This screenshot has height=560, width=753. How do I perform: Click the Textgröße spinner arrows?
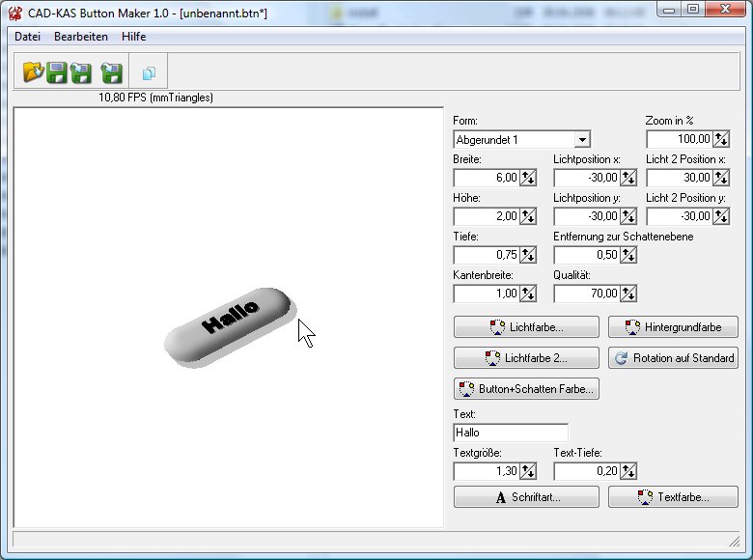528,471
